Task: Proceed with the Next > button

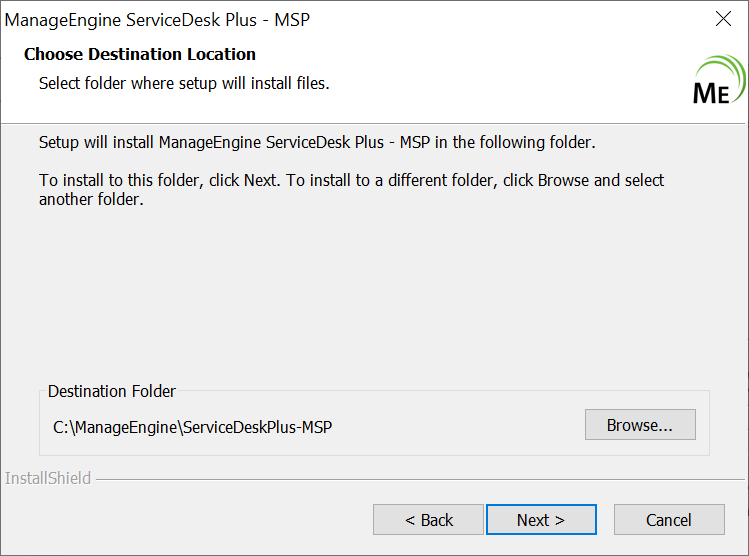Action: point(541,520)
